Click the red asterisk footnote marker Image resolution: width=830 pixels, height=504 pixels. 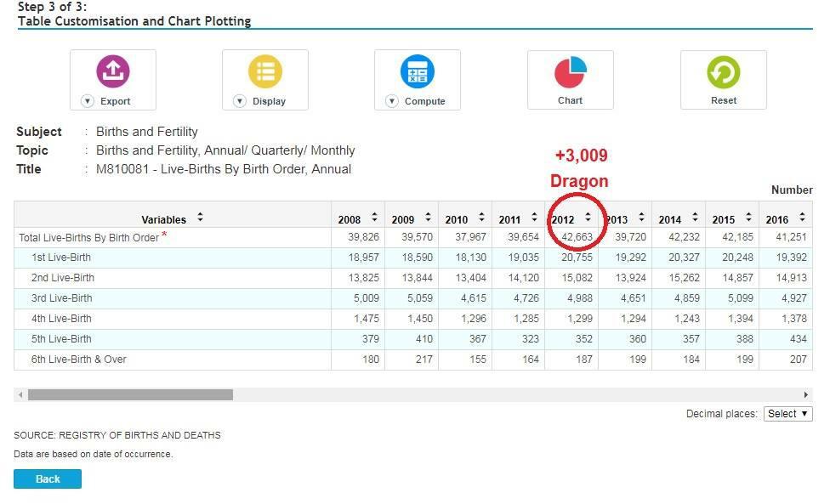point(164,235)
